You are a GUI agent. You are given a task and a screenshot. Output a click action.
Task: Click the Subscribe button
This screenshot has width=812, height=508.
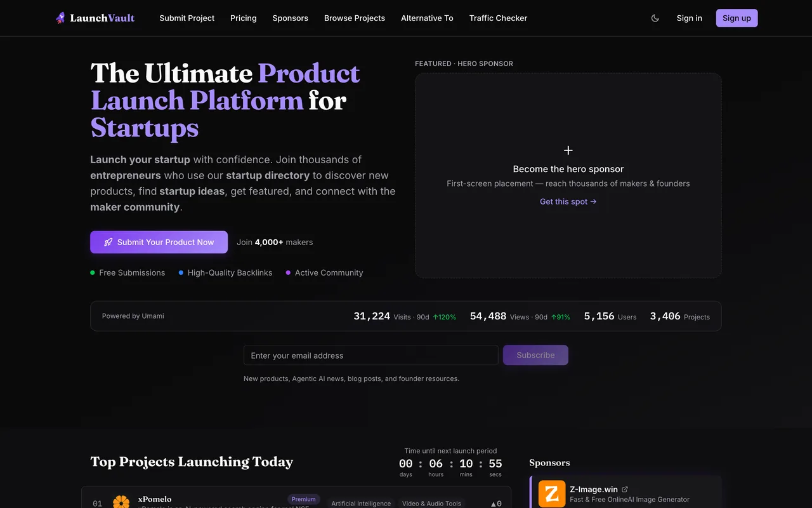[x=535, y=355]
